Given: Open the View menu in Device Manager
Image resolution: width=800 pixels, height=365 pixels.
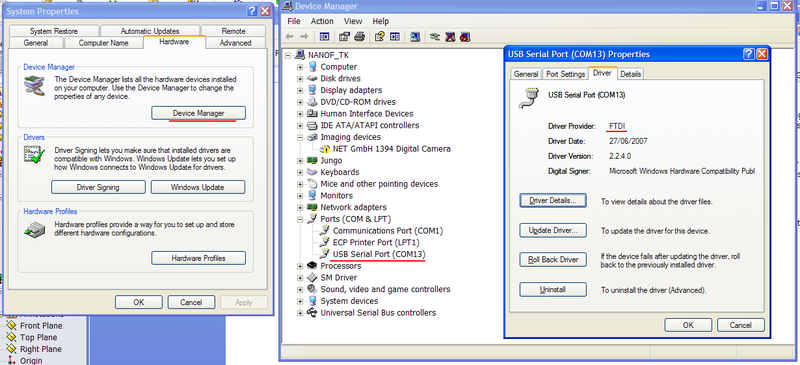Looking at the screenshot, I should (x=353, y=21).
